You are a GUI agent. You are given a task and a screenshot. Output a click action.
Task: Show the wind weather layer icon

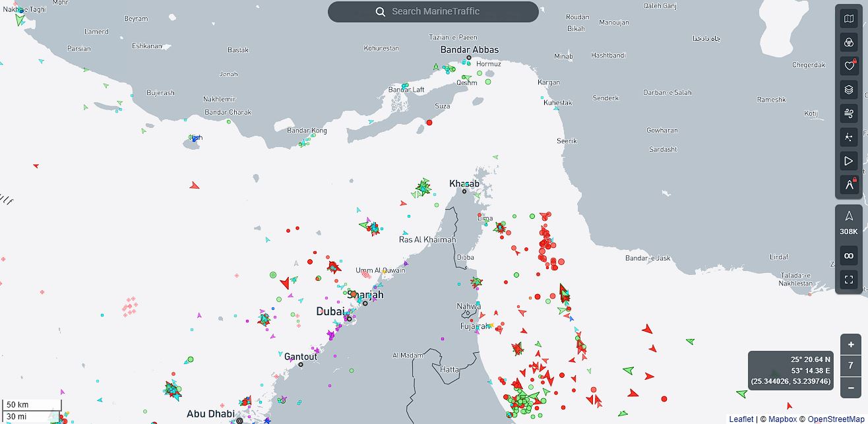point(849,113)
